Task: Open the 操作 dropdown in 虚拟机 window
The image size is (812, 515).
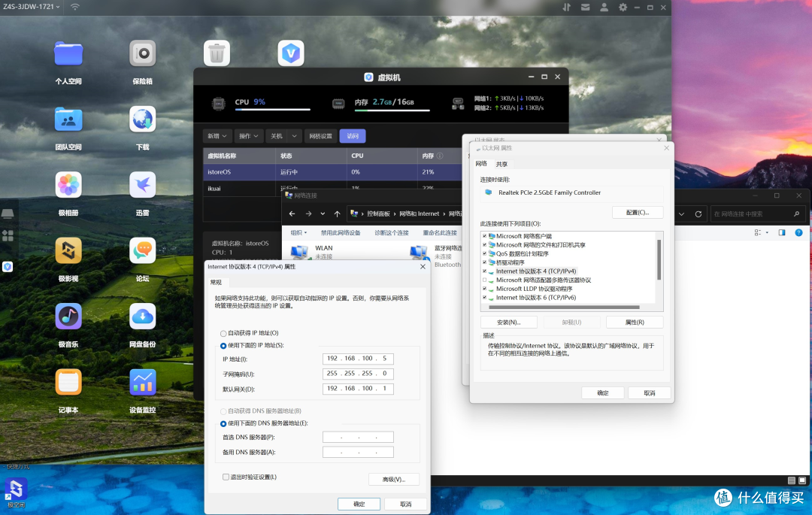Action: [249, 136]
